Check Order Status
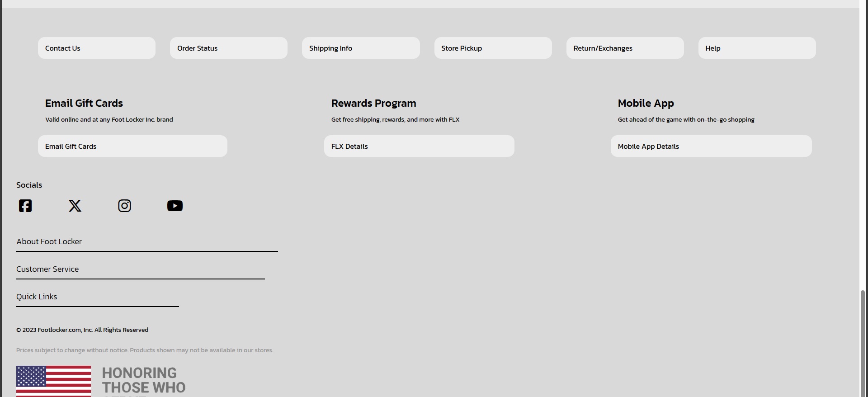 (x=228, y=48)
